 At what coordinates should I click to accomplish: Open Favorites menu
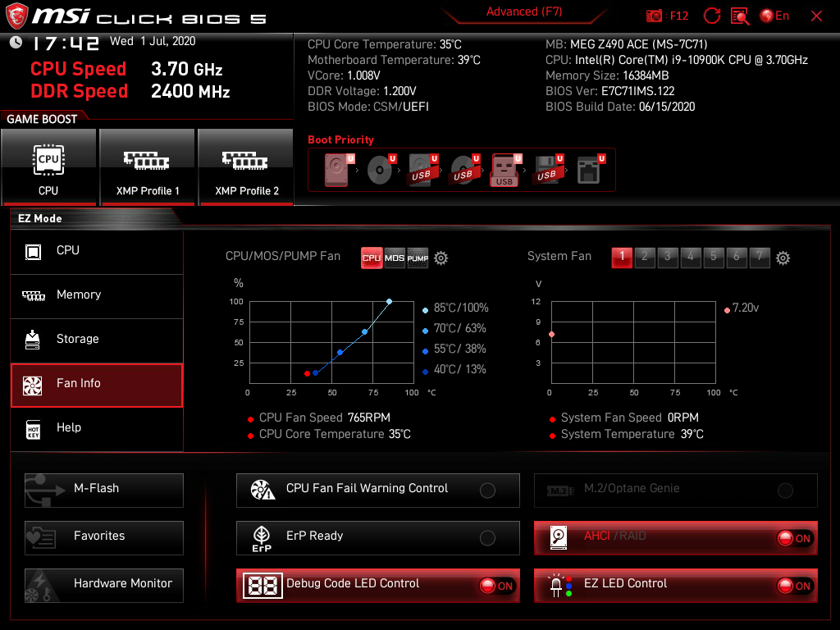(104, 538)
